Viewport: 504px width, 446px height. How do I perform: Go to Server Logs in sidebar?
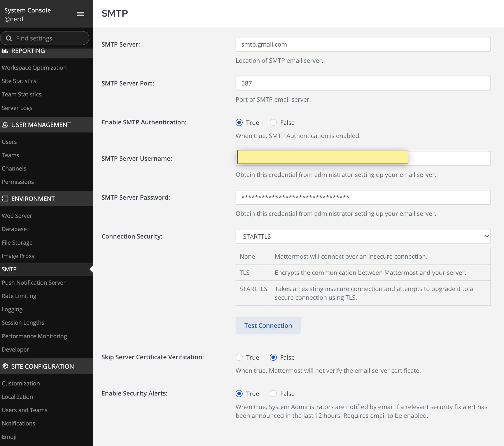[x=17, y=108]
